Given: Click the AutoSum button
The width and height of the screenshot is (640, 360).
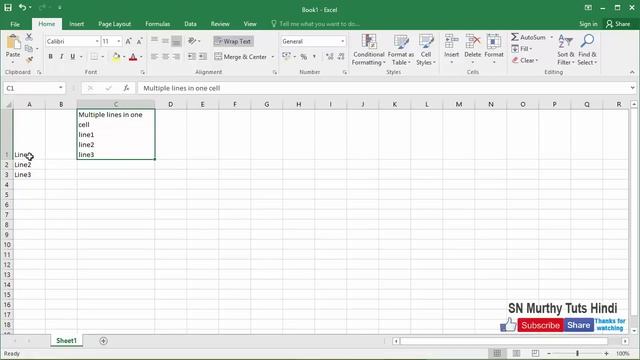Looking at the screenshot, I should click(529, 37).
